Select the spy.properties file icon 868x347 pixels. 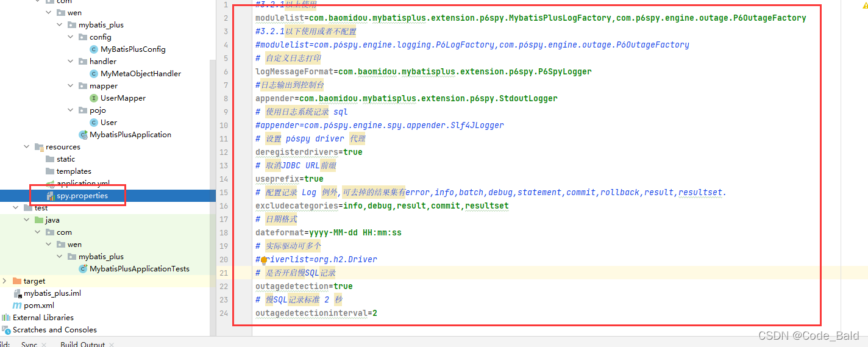[50, 196]
